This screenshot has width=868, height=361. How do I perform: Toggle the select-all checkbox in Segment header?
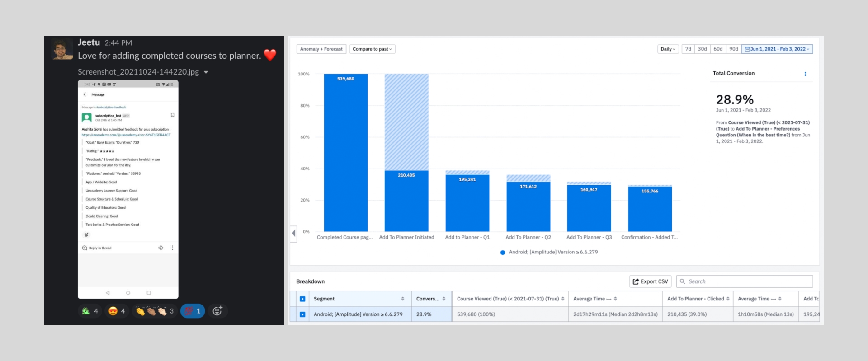click(302, 299)
